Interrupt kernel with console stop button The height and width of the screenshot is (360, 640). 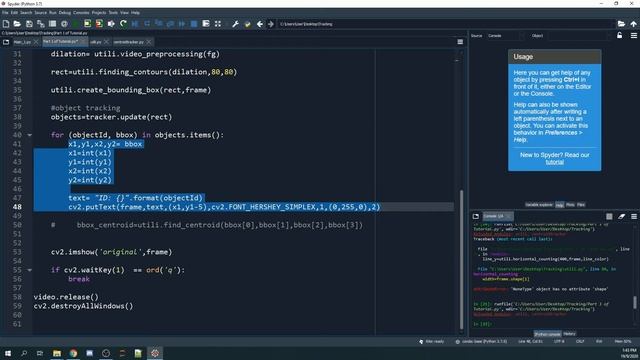[609, 216]
